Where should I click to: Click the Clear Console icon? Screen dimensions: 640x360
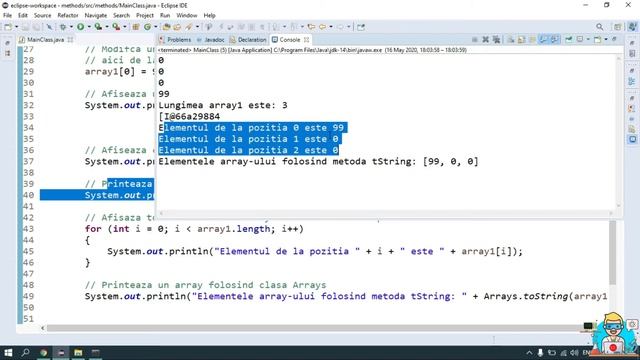511,40
